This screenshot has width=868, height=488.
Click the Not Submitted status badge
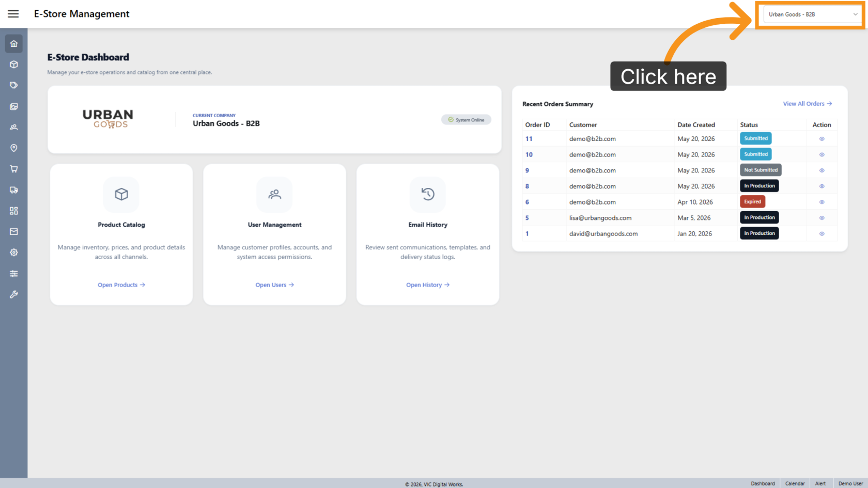coord(761,170)
